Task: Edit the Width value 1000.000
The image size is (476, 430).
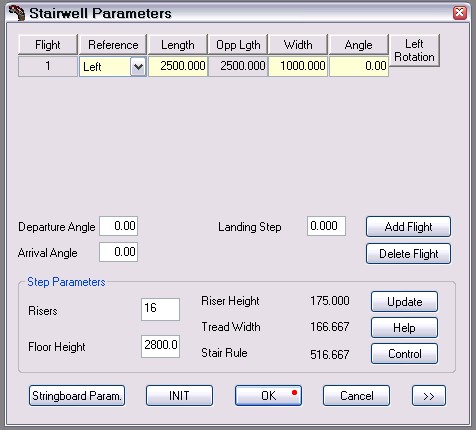Action: [x=298, y=66]
